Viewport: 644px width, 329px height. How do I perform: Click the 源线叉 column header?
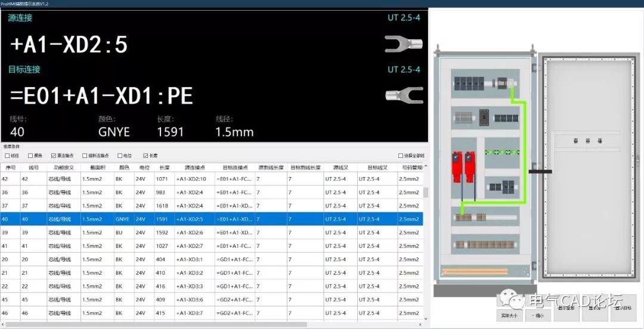pos(340,167)
